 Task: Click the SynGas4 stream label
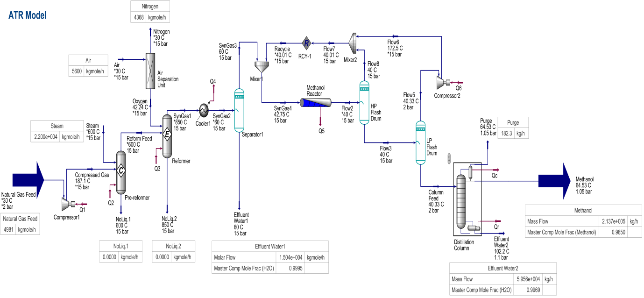pos(283,108)
